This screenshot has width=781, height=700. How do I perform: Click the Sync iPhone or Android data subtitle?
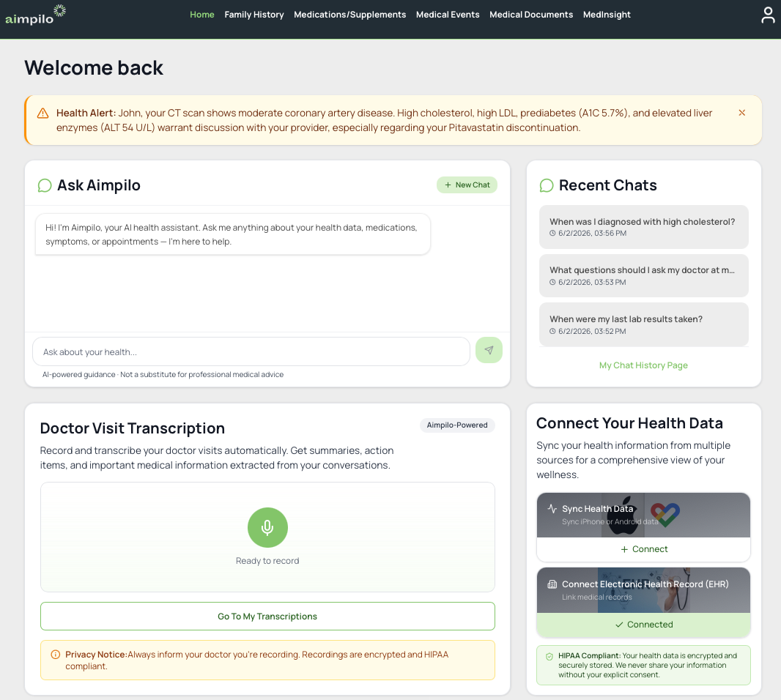pyautogui.click(x=610, y=522)
